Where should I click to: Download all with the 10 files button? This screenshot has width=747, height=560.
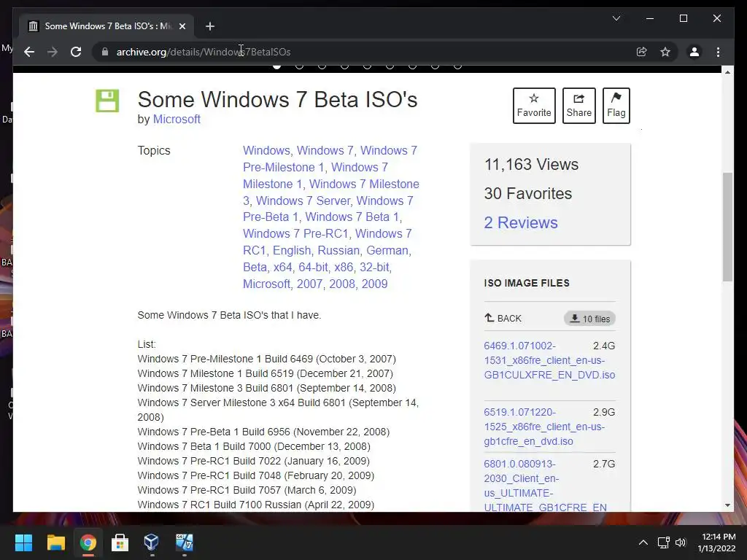(x=589, y=319)
